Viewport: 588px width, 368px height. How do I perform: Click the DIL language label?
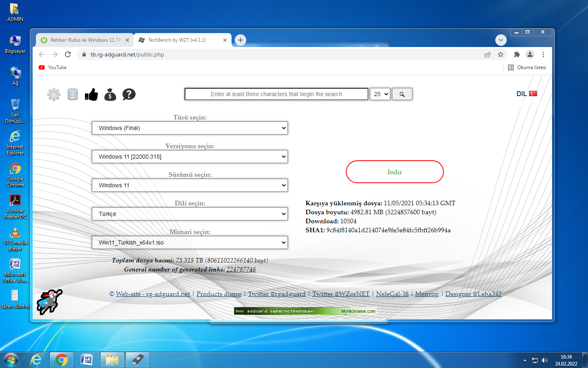click(x=521, y=94)
